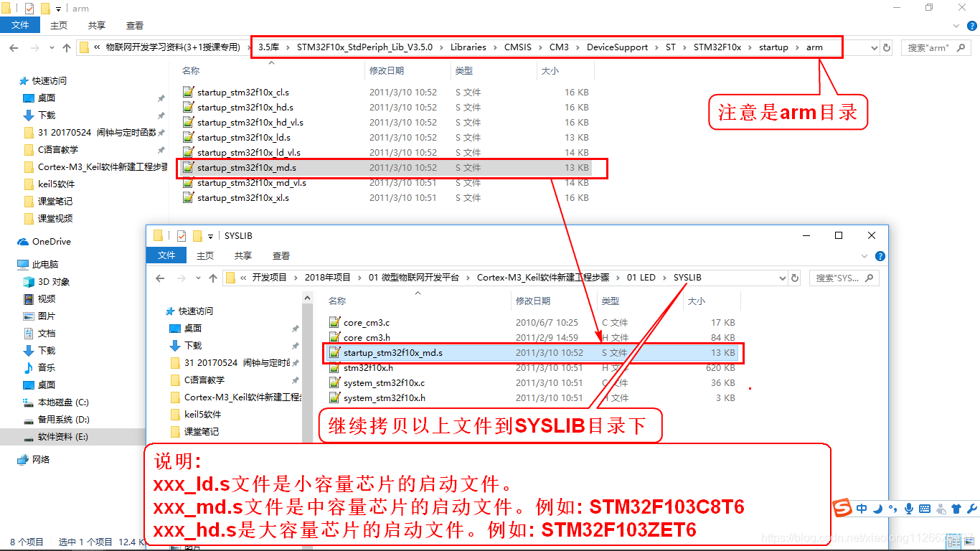The width and height of the screenshot is (980, 551).
Task: Click 01 LED in SYSLIB address breadcrumb
Action: 641,278
